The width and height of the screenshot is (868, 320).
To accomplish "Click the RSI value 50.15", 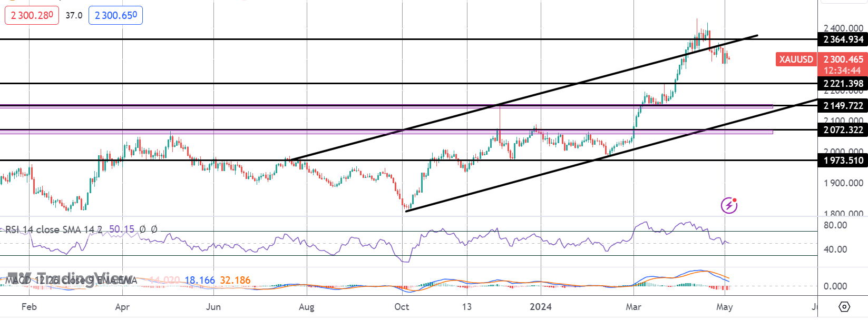I will pos(122,229).
